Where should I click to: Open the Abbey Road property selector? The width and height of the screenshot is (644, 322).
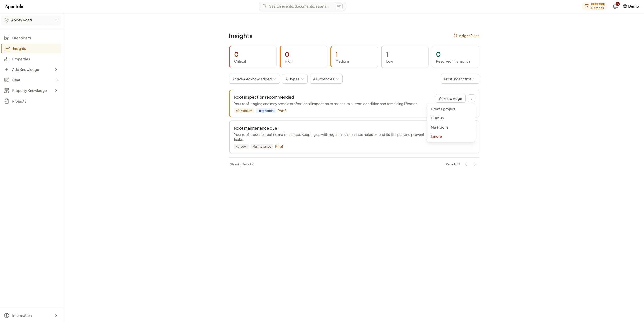[31, 20]
